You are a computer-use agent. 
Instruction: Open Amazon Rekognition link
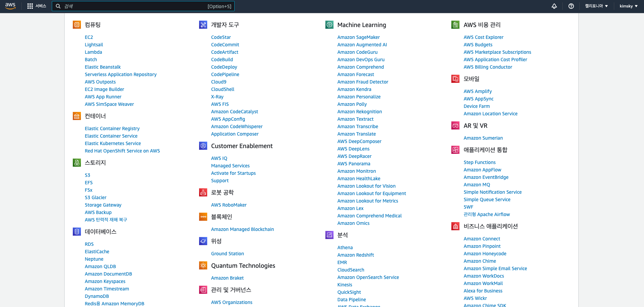[x=360, y=112]
